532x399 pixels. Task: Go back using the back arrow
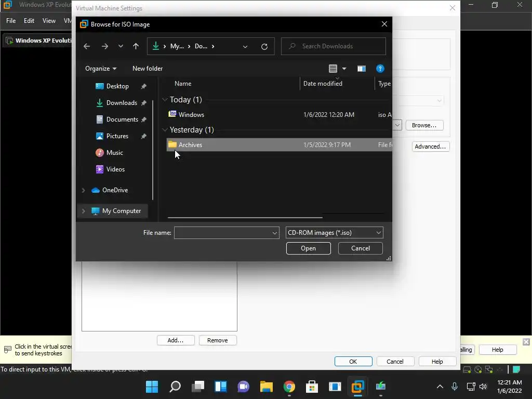(x=87, y=46)
